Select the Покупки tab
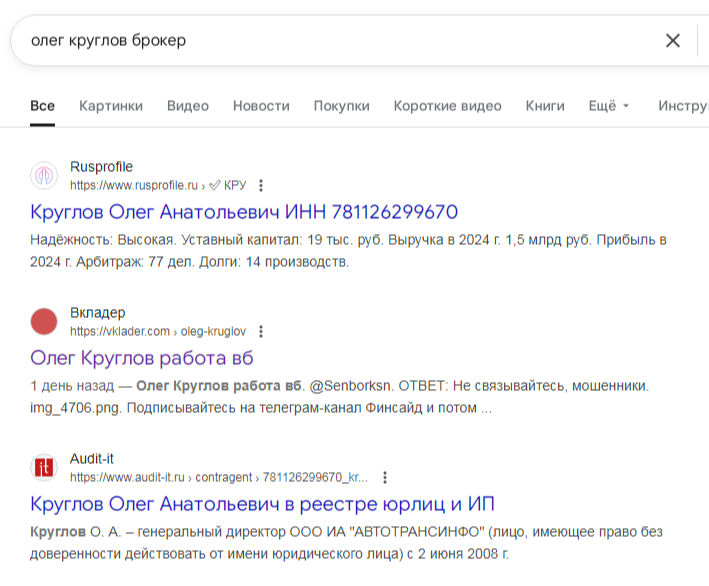Viewport: 709px width, 586px height. (x=341, y=106)
